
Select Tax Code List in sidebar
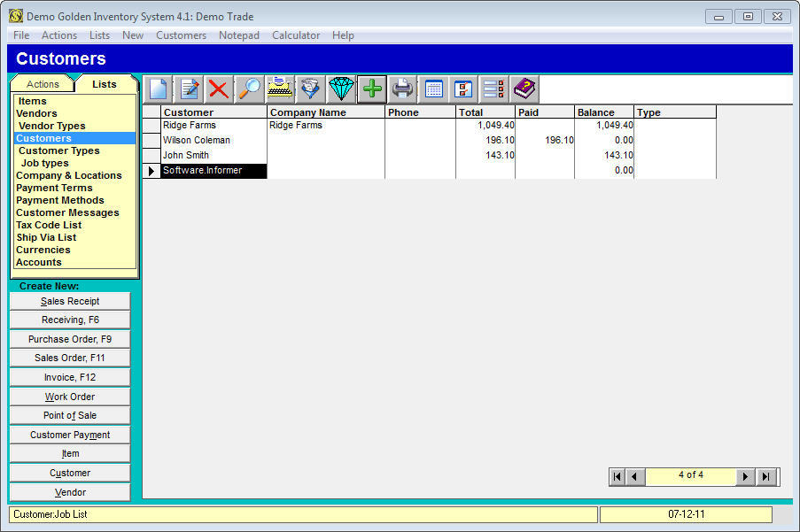49,225
